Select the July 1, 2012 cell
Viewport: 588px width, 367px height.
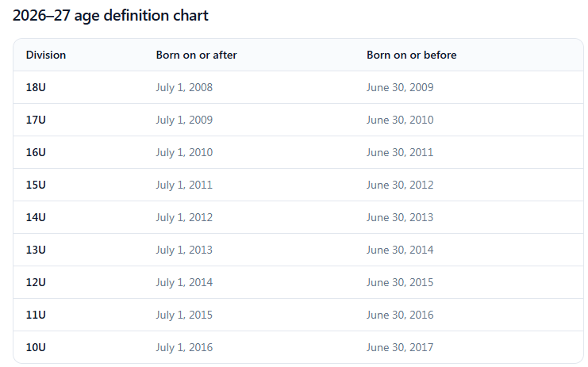[184, 217]
